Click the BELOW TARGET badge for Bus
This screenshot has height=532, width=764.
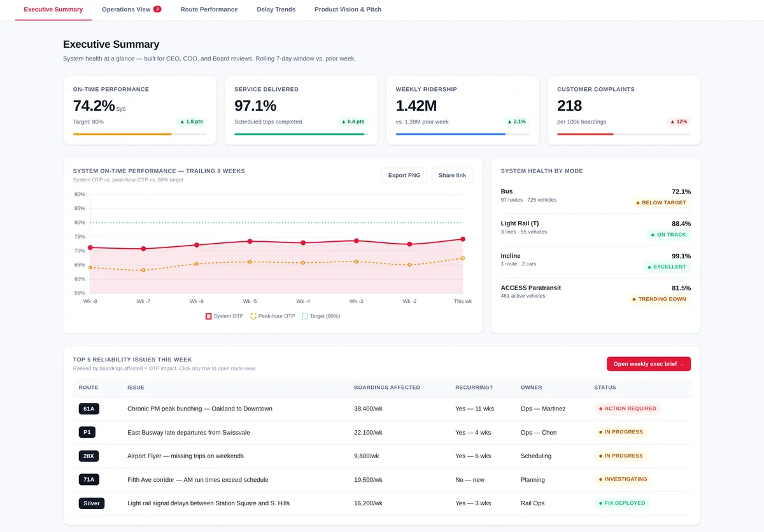661,203
